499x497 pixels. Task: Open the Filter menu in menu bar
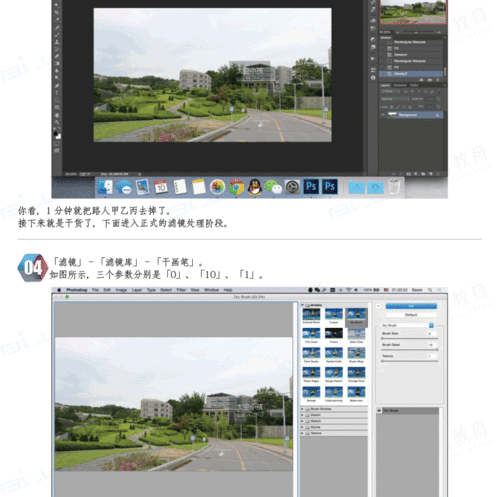click(x=181, y=290)
